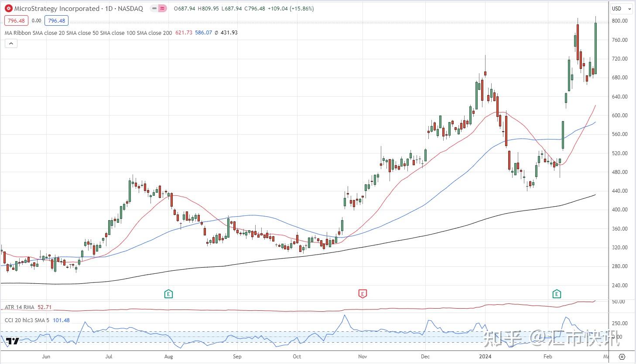This screenshot has height=364, width=636.
Task: Click the 560.00 price axis label
Action: tap(619, 134)
